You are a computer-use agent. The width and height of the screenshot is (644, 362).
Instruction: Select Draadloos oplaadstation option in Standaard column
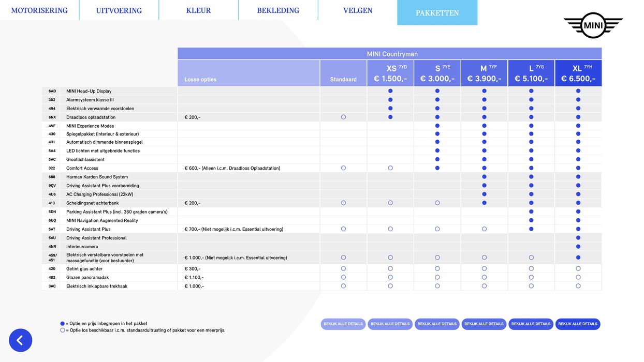343,117
